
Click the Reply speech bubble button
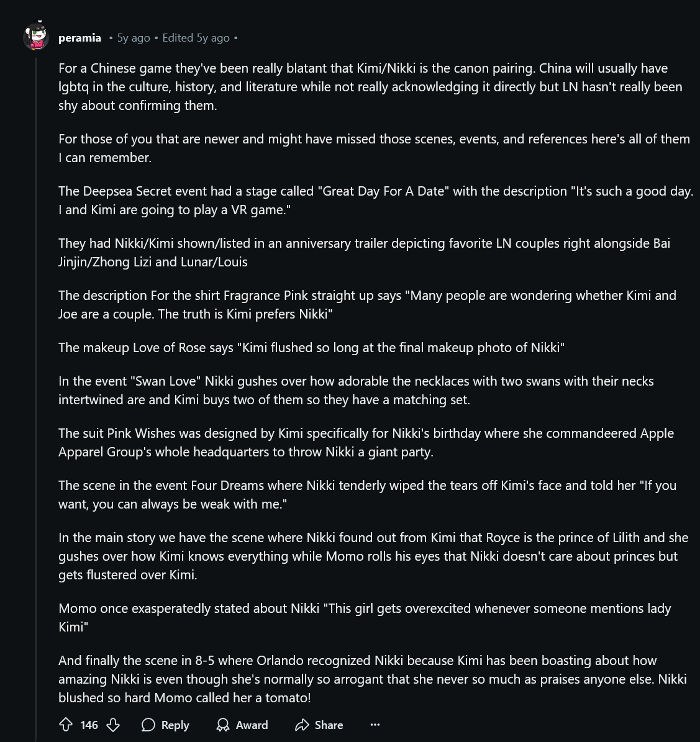(x=165, y=725)
